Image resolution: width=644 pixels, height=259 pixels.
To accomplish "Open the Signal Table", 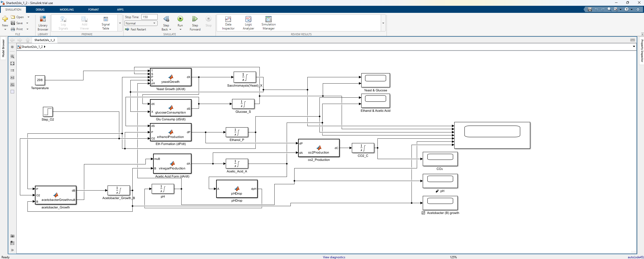I will (x=106, y=23).
